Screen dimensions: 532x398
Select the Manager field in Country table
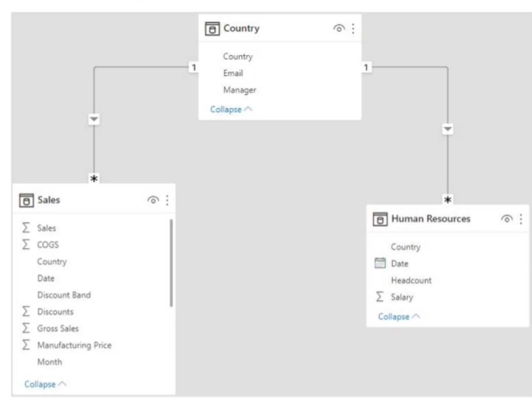(239, 90)
